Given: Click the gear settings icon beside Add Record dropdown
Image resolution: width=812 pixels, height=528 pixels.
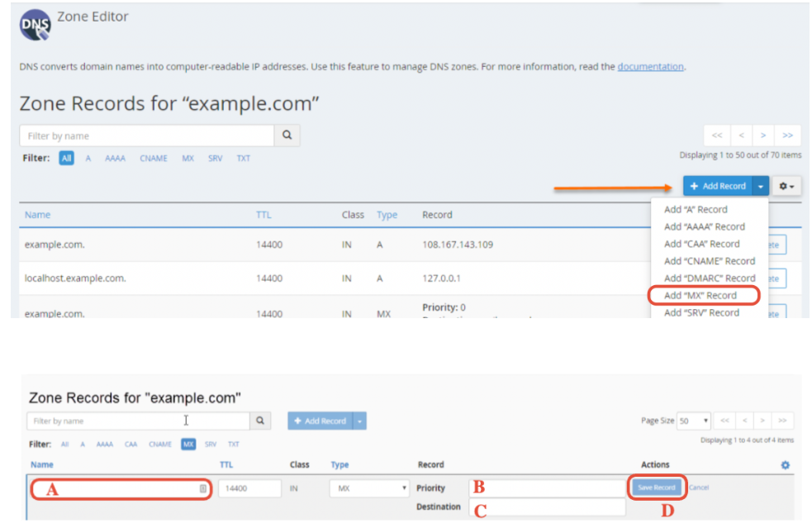Looking at the screenshot, I should 787,187.
